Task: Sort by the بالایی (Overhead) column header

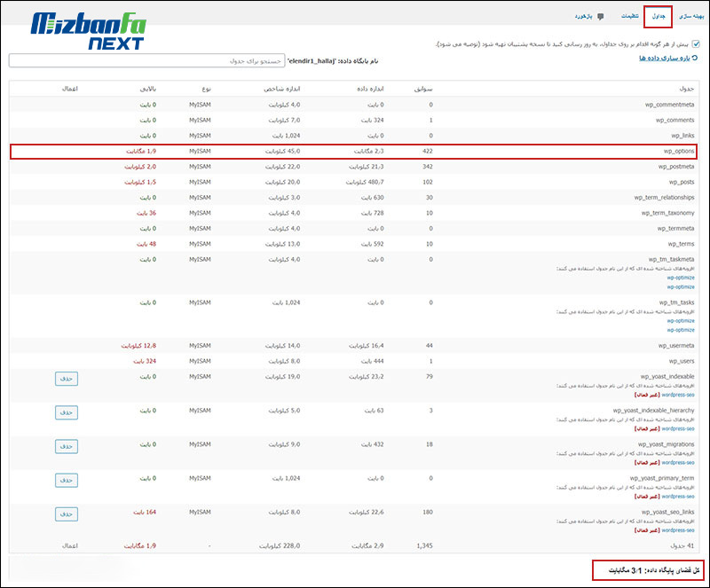Action: click(x=148, y=89)
